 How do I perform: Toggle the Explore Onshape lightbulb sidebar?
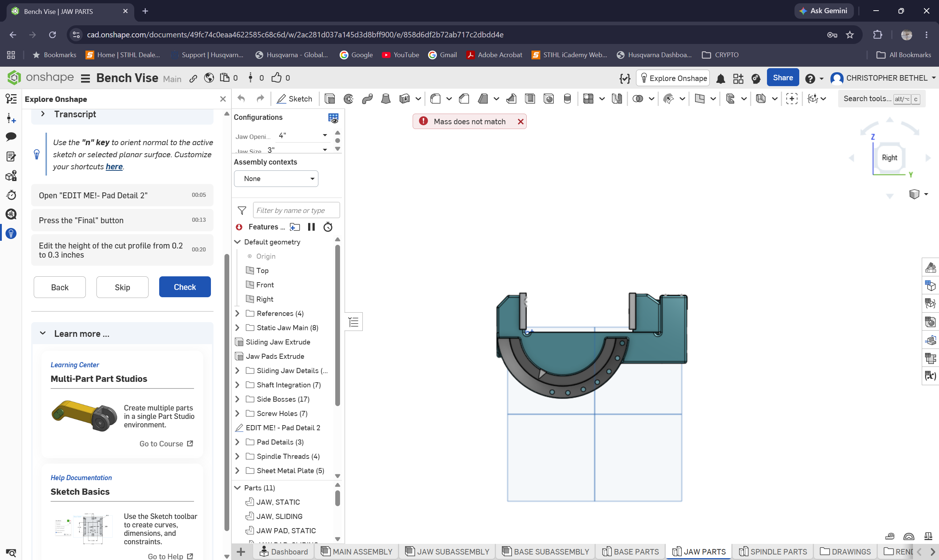(11, 233)
